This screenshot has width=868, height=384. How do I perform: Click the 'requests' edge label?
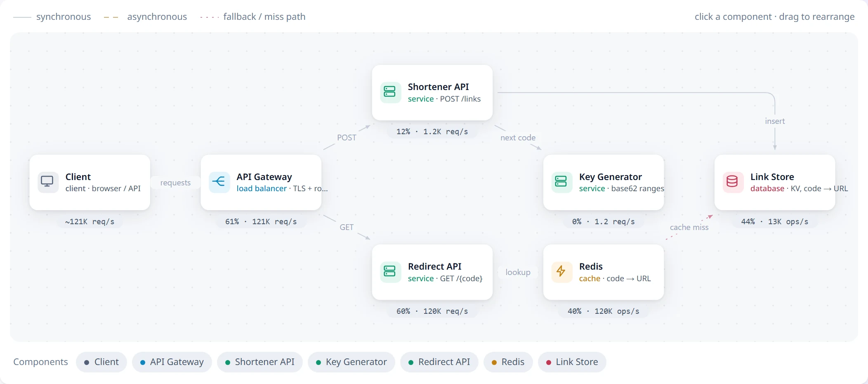175,183
